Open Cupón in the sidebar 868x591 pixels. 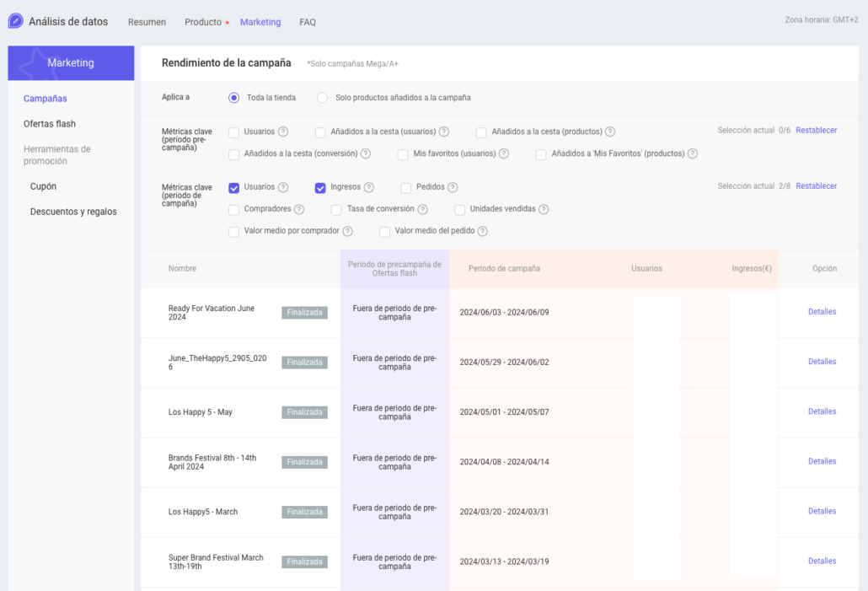pos(43,186)
